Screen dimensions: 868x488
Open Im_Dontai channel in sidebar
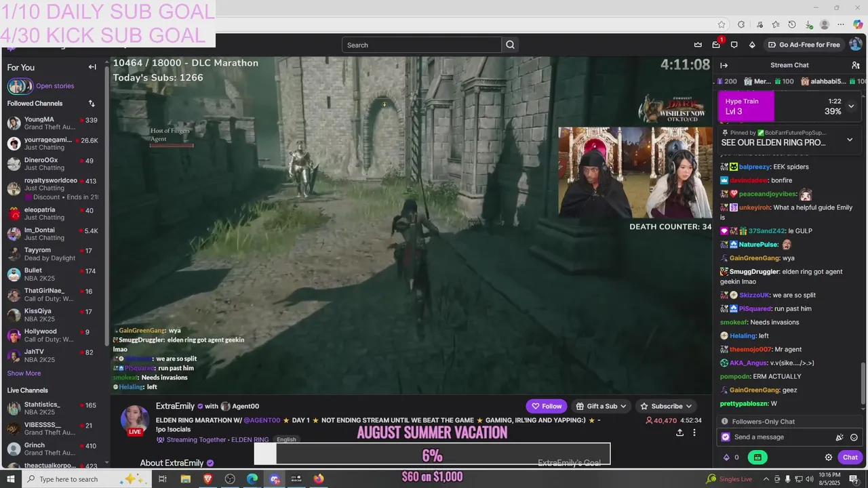[x=52, y=234]
